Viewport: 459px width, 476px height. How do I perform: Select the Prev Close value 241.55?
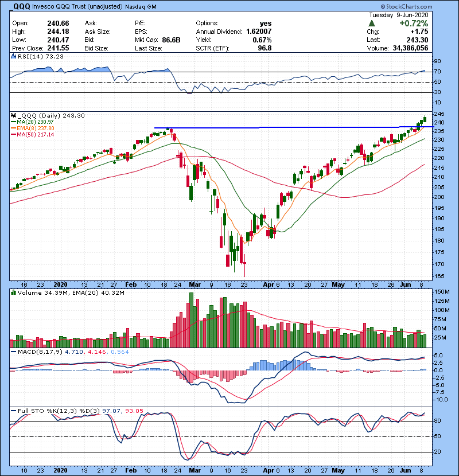click(x=58, y=48)
